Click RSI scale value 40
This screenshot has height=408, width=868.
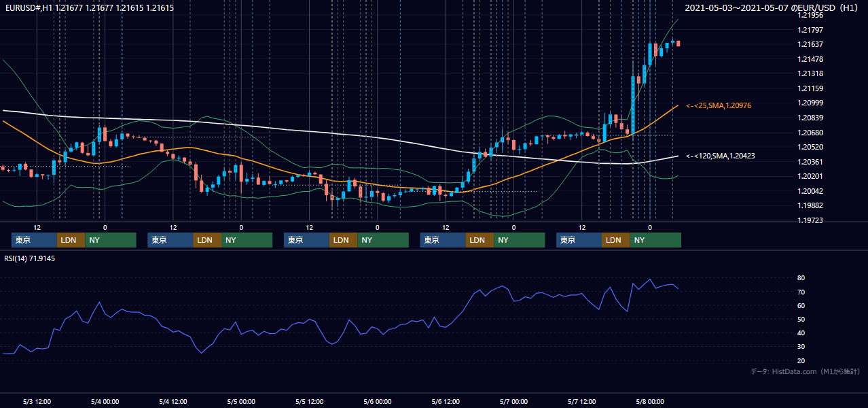(x=801, y=333)
